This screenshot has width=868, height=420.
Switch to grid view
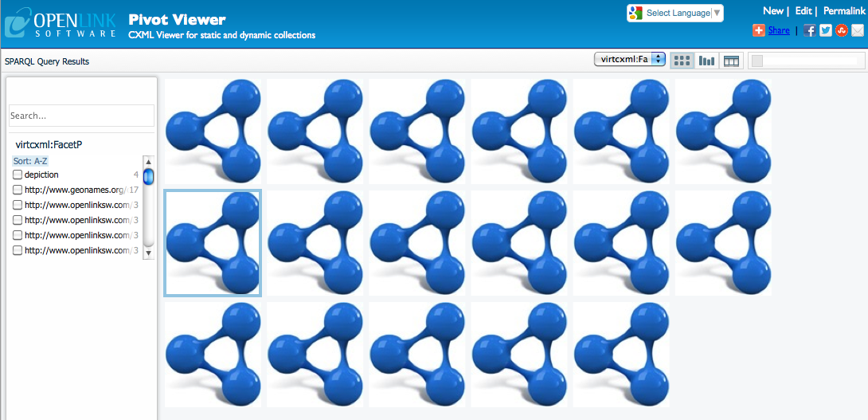(x=682, y=61)
